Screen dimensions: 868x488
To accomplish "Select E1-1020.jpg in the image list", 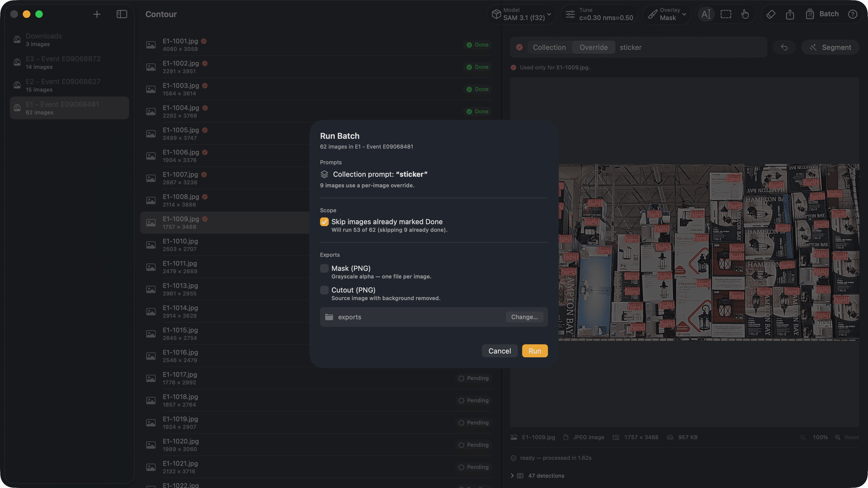I will 316,445.
